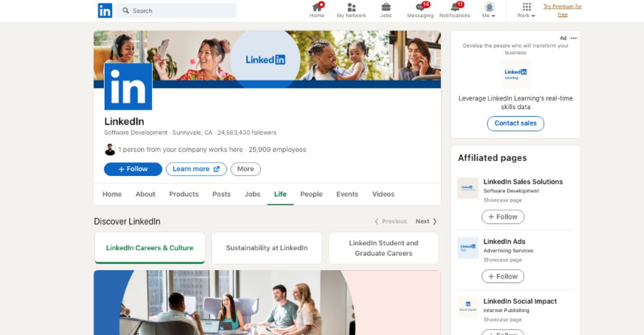Click LinkedIn Social Impact logo thumbnail

coord(468,307)
